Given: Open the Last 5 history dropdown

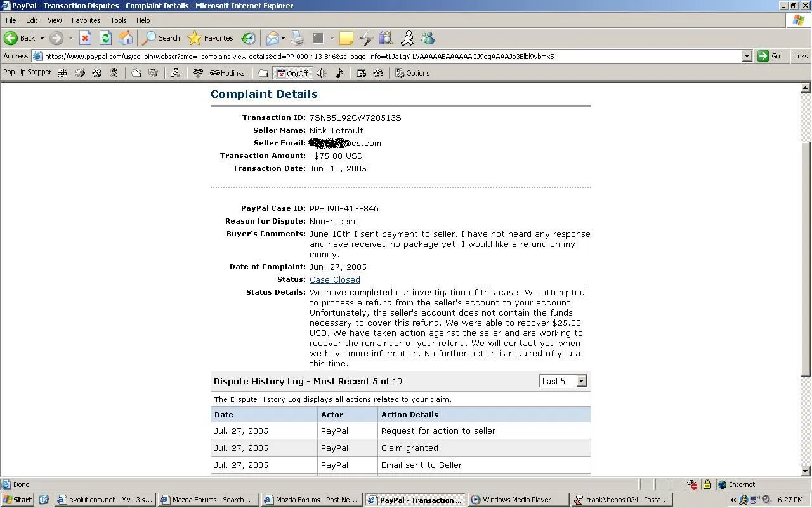Looking at the screenshot, I should [563, 381].
